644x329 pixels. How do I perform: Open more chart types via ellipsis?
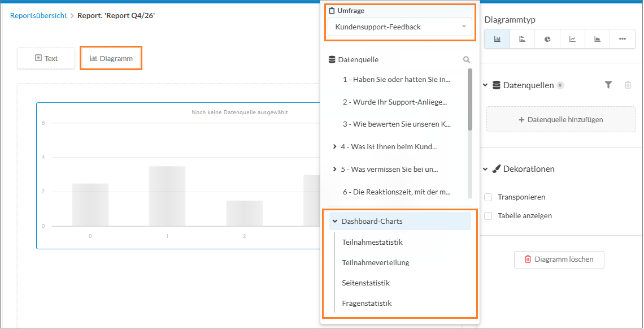click(x=622, y=39)
